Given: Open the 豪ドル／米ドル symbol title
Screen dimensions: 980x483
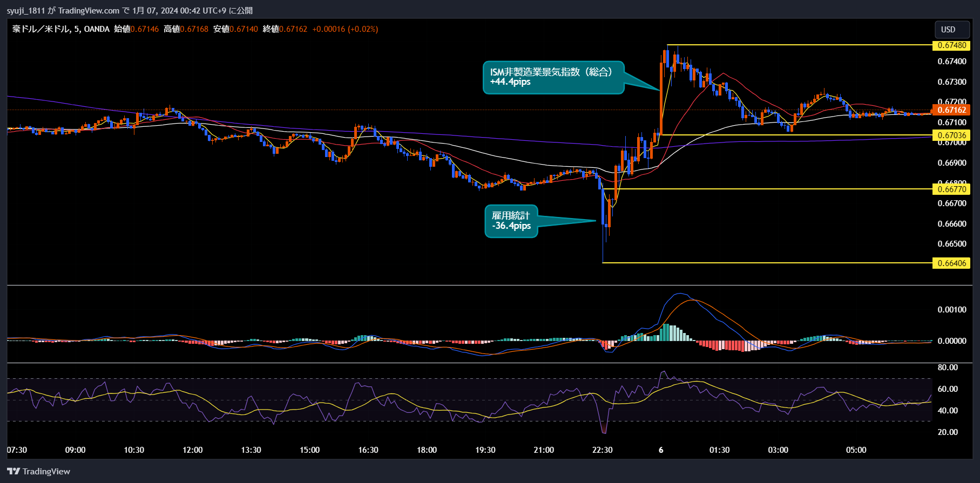Looking at the screenshot, I should (x=40, y=29).
